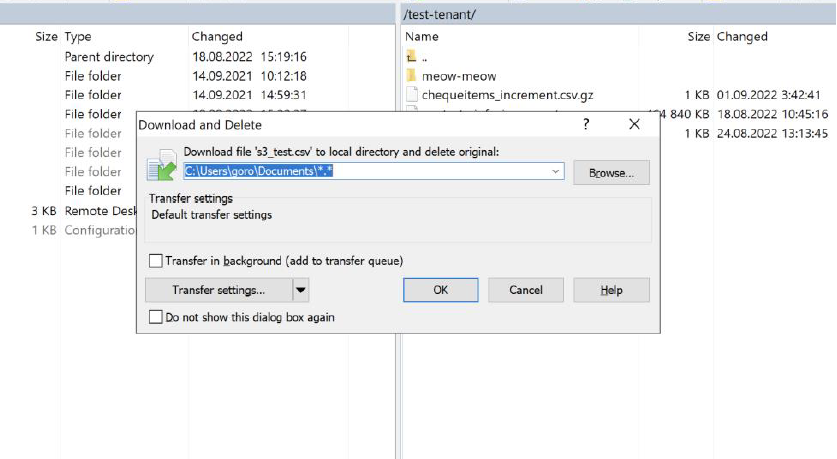Screen dimensions: 837x459
Task: Click the green download arrow icon in dialog
Action: 161,168
